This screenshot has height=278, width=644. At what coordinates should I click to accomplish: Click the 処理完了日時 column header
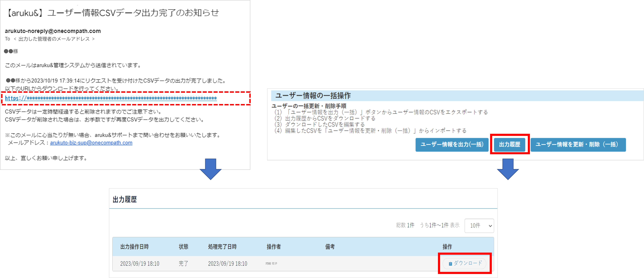[x=222, y=247]
